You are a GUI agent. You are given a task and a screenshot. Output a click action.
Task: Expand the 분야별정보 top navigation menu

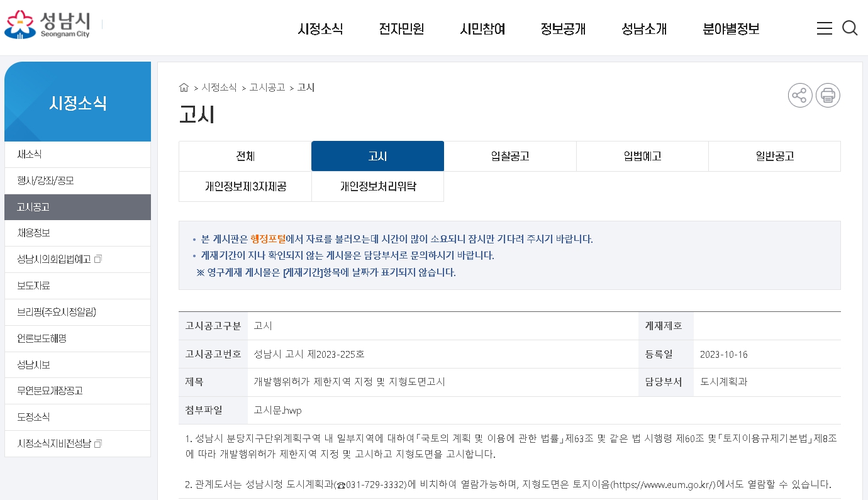coord(731,29)
